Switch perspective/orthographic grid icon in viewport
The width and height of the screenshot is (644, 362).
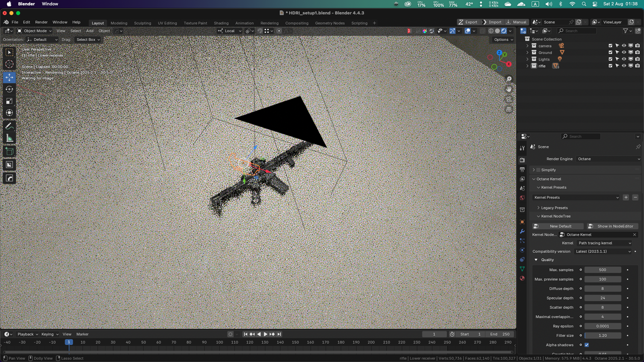(509, 109)
